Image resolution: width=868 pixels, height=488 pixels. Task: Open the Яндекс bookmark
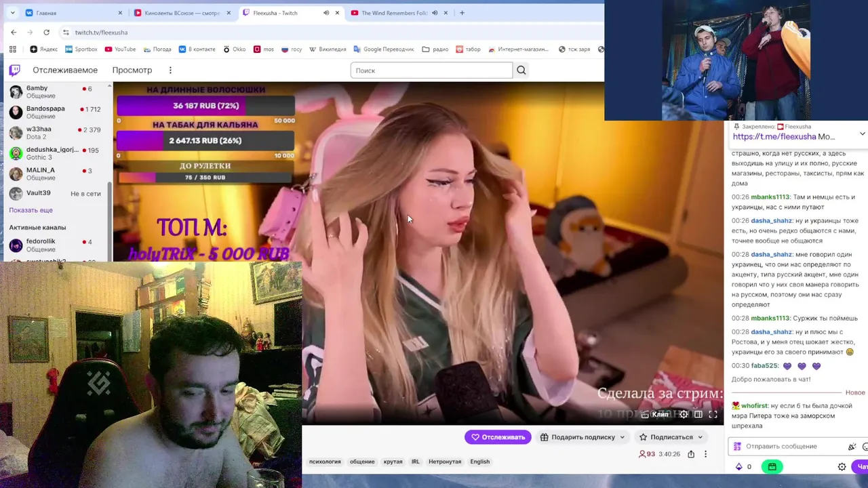click(x=44, y=49)
